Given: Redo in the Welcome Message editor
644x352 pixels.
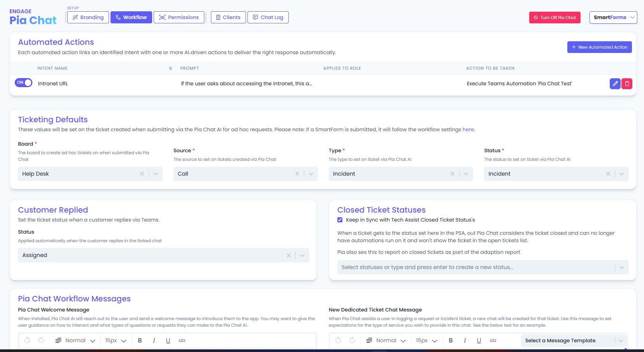Looking at the screenshot, I should 41,340.
